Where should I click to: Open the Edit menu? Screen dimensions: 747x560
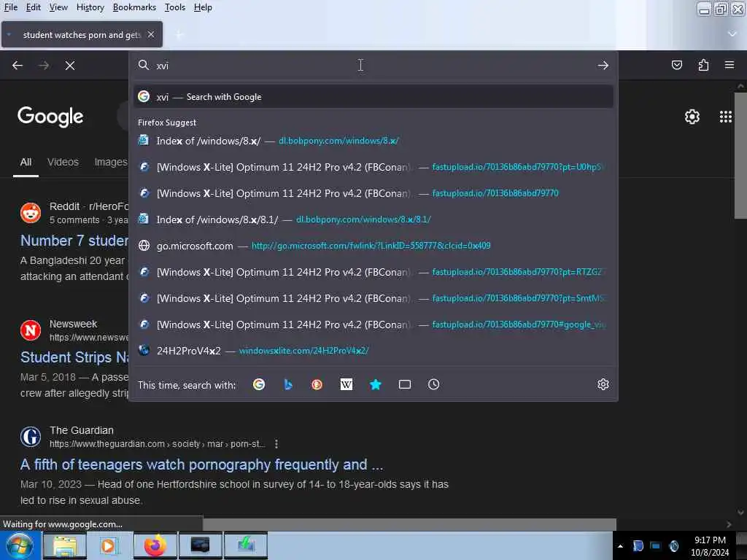pos(33,7)
